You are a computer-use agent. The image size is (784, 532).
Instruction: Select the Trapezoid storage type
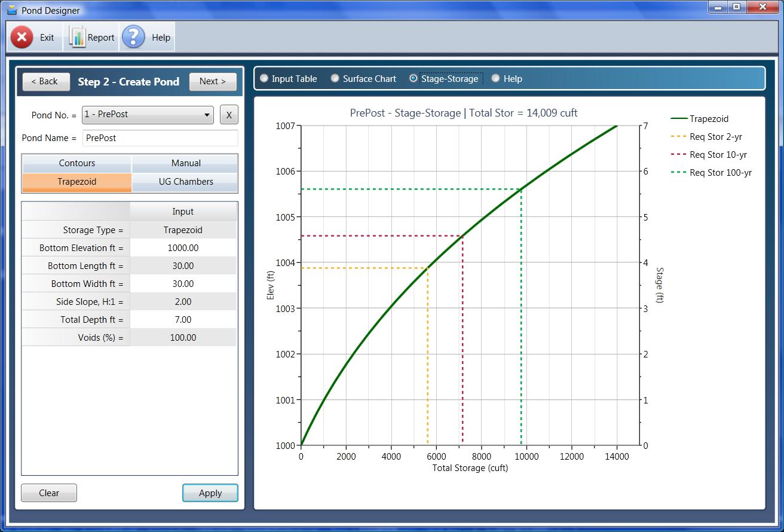76,182
